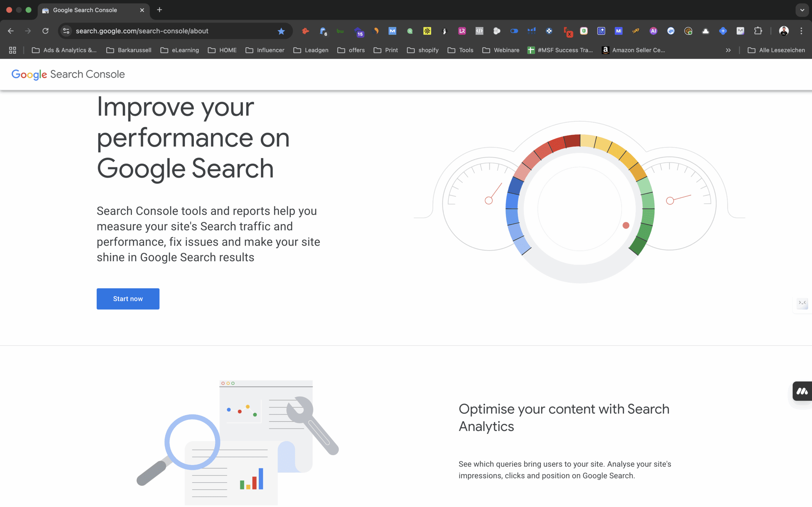Open the Tools bookmark folder
The width and height of the screenshot is (812, 507).
pos(460,50)
